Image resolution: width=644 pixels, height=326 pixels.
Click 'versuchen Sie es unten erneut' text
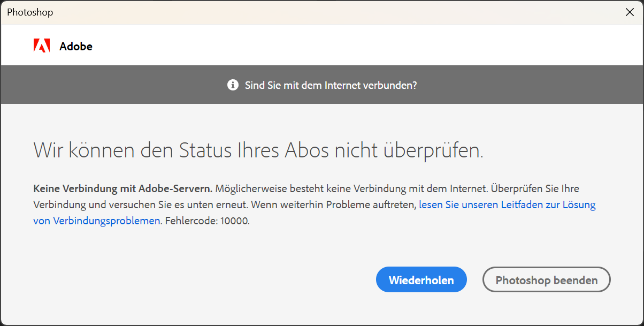pyautogui.click(x=184, y=204)
